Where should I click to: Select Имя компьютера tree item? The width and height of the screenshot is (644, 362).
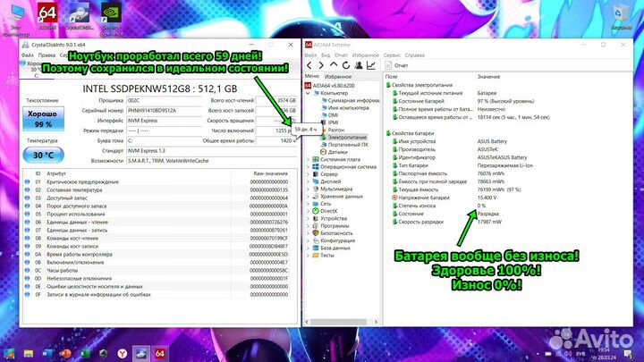point(344,108)
